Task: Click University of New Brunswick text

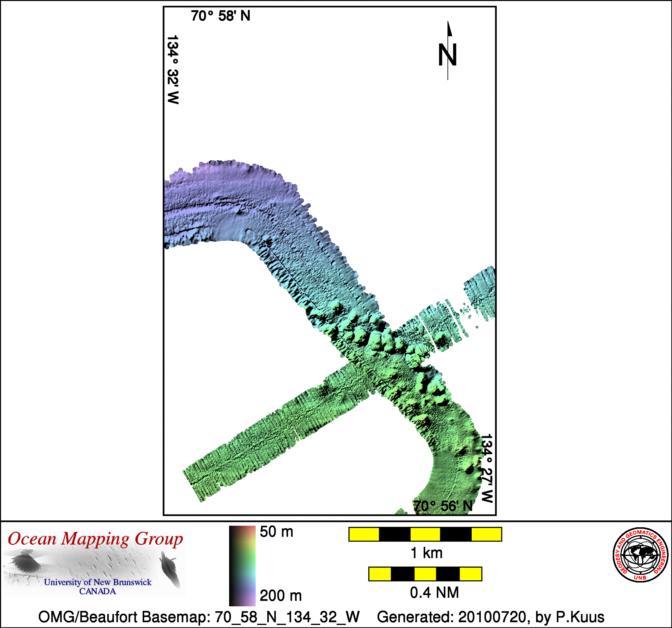Action: 98,582
